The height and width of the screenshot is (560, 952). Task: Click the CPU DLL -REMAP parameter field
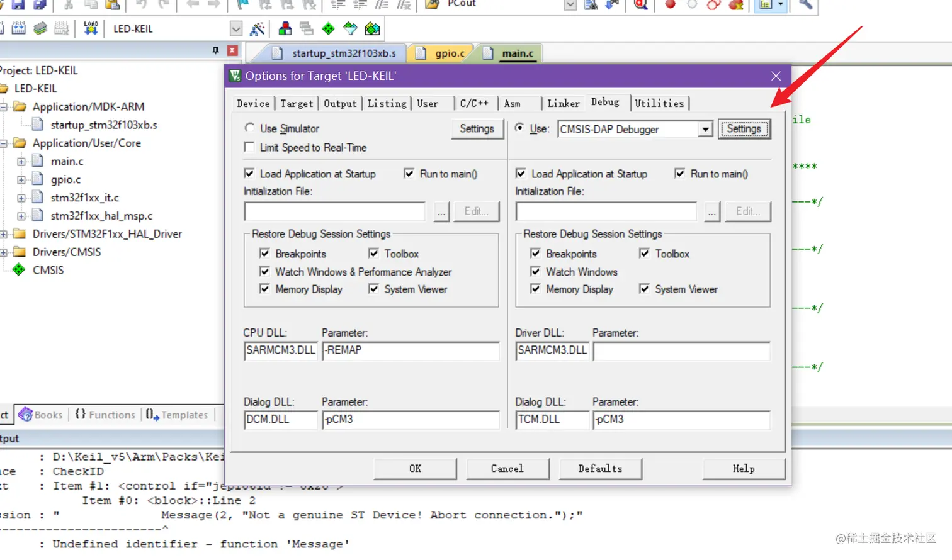pos(411,350)
